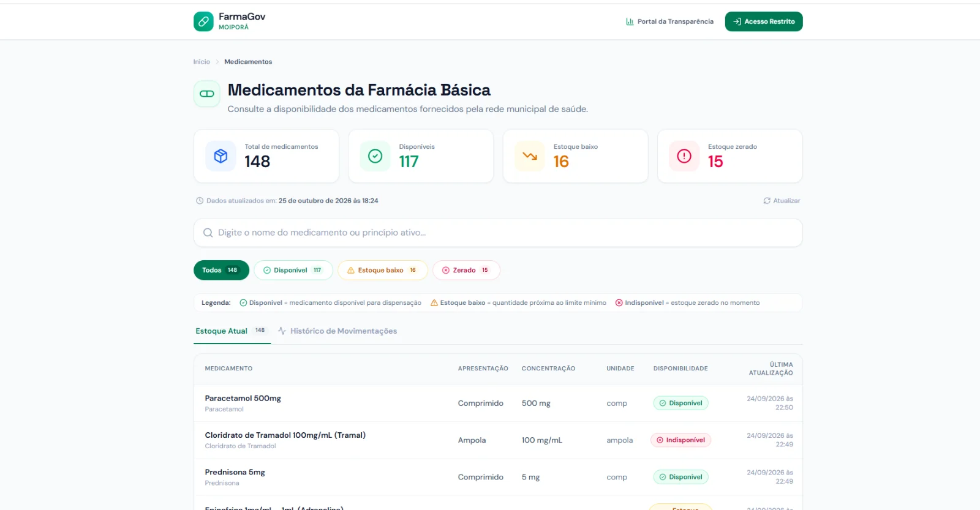This screenshot has width=980, height=510.
Task: Click the Medicamentos breadcrumb text
Action: 248,62
